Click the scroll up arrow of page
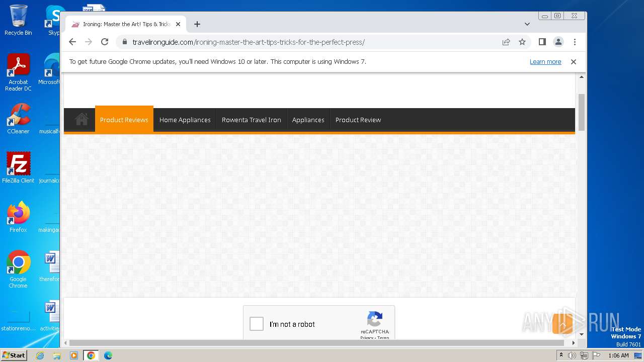This screenshot has width=644, height=362. click(582, 77)
